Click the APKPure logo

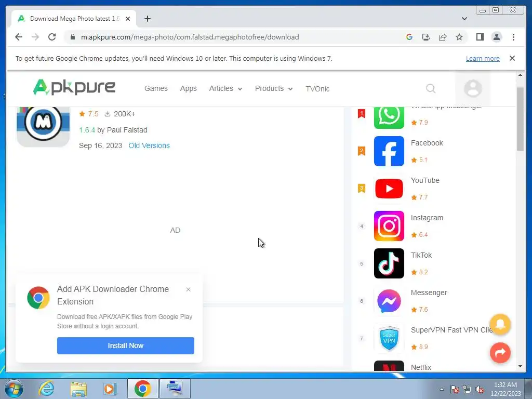pyautogui.click(x=74, y=87)
